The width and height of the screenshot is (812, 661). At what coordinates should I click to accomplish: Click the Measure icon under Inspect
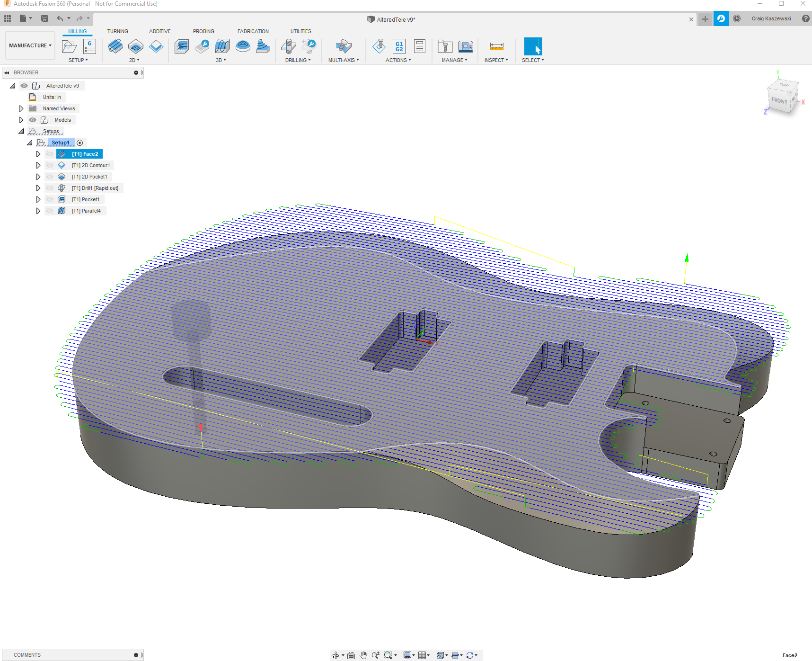[496, 46]
